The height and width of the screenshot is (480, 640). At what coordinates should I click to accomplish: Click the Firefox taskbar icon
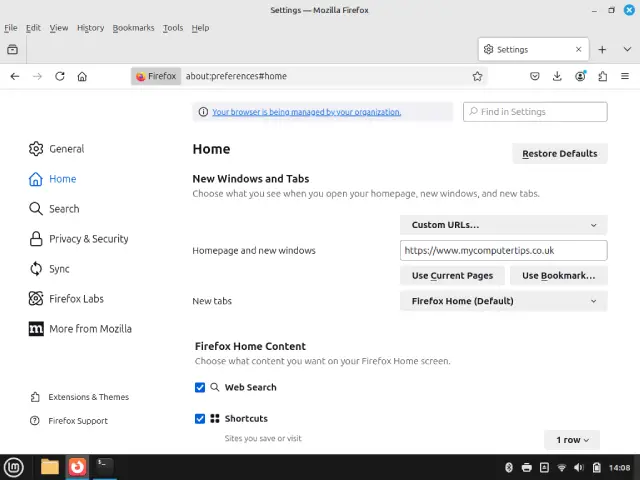pyautogui.click(x=77, y=467)
